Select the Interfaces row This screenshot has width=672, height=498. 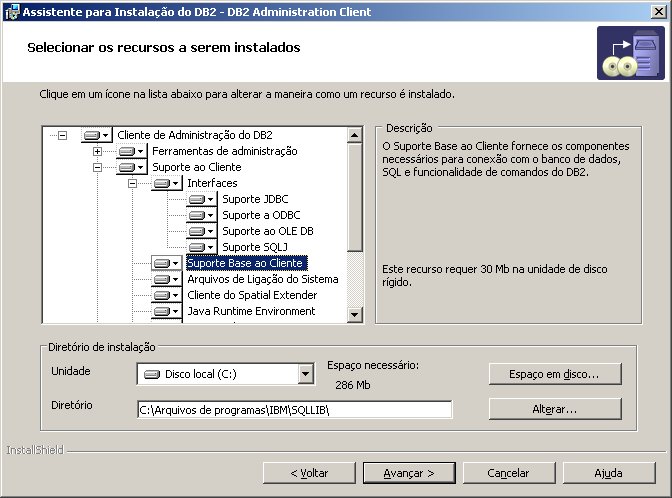pyautogui.click(x=212, y=183)
